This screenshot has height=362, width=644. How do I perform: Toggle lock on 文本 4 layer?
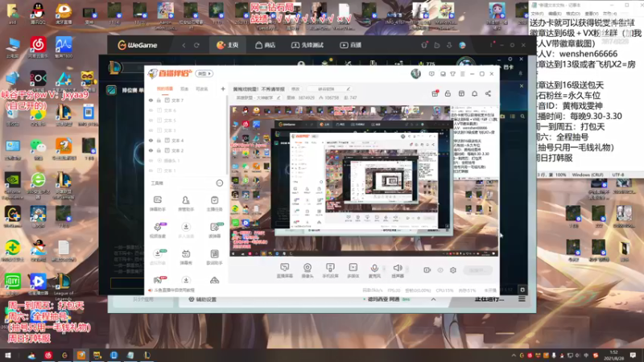click(x=159, y=140)
